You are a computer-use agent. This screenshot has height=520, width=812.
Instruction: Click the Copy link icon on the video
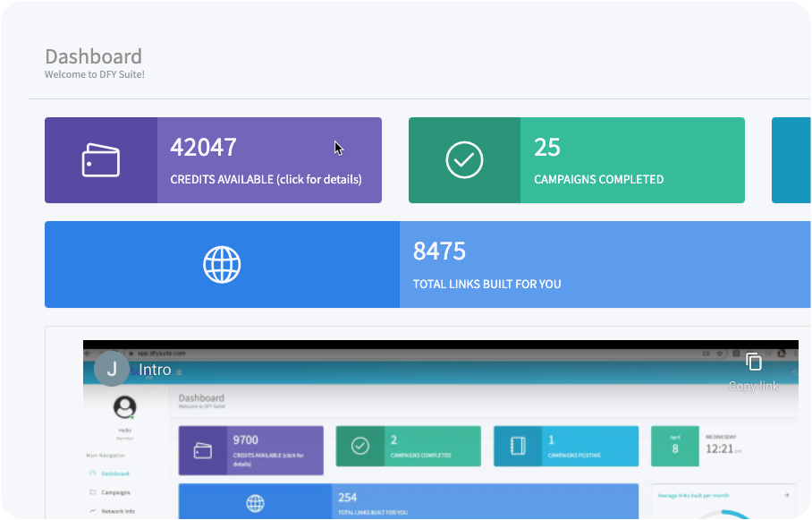pyautogui.click(x=754, y=362)
